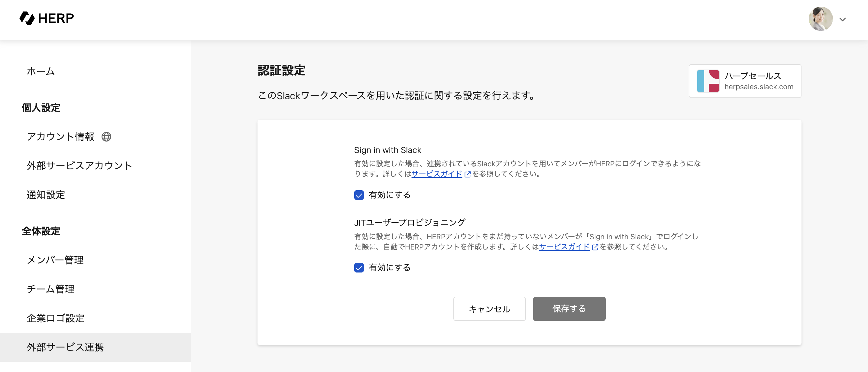Open アカウント情報 settings
868x372 pixels.
[x=60, y=137]
